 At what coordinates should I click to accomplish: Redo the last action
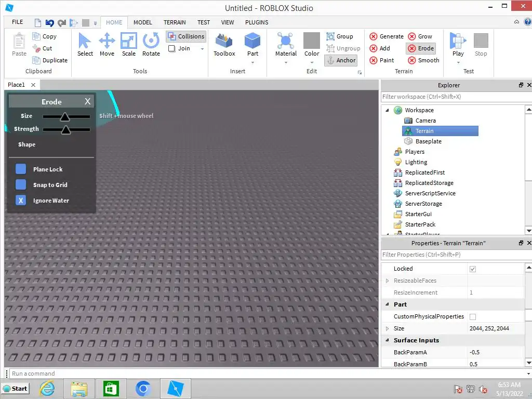[x=62, y=23]
